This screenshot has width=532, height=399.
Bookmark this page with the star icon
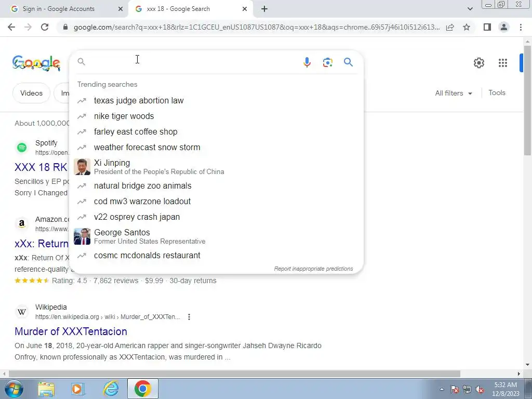click(467, 27)
